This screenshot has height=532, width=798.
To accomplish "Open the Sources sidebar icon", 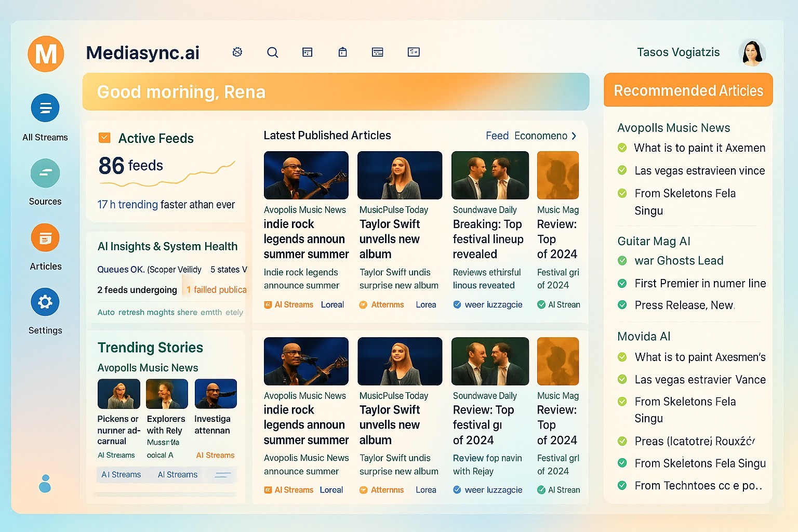I will click(x=45, y=174).
